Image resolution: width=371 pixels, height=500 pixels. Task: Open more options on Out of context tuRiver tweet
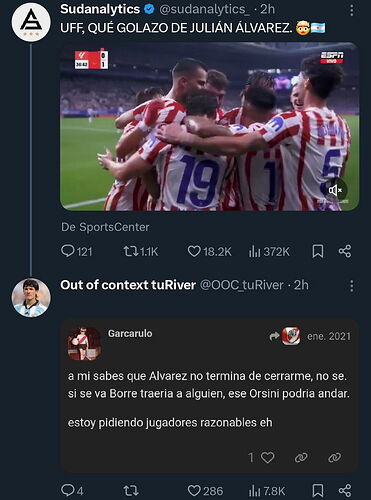(351, 286)
